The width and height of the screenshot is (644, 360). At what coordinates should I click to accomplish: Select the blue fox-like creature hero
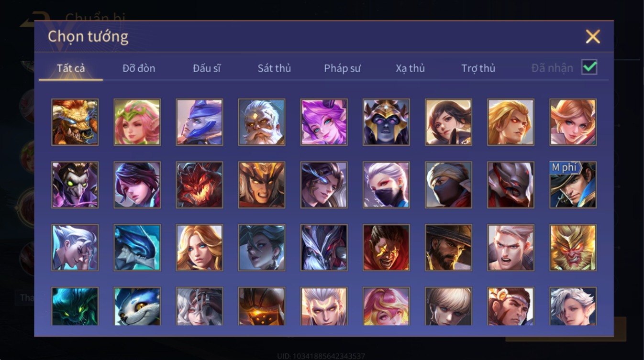tap(137, 306)
